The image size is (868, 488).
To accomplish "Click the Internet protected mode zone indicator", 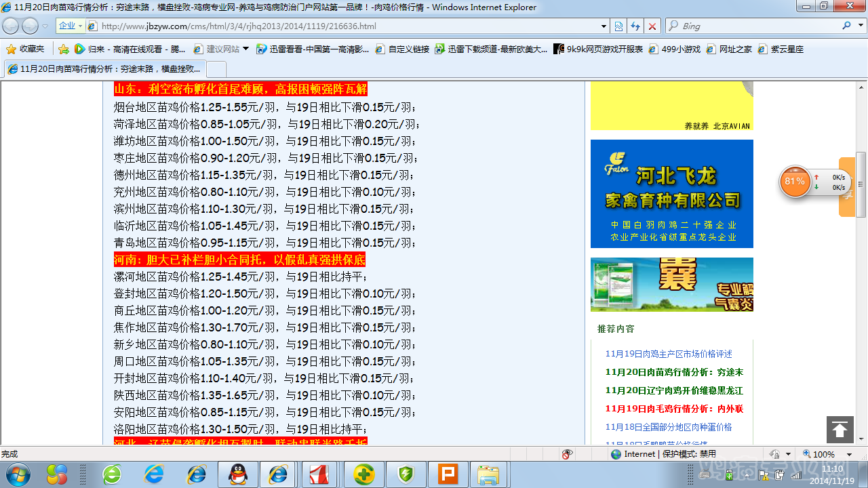I will click(663, 454).
